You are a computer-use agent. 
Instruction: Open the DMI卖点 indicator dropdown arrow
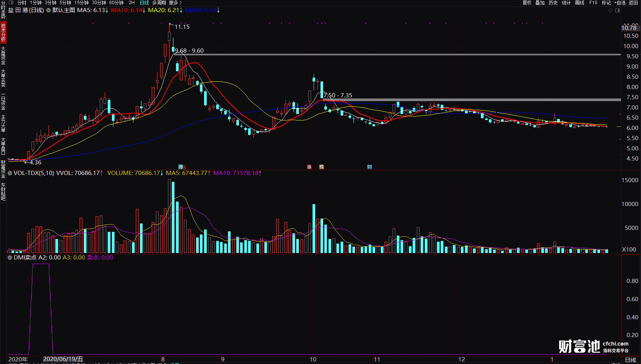pyautogui.click(x=10, y=258)
